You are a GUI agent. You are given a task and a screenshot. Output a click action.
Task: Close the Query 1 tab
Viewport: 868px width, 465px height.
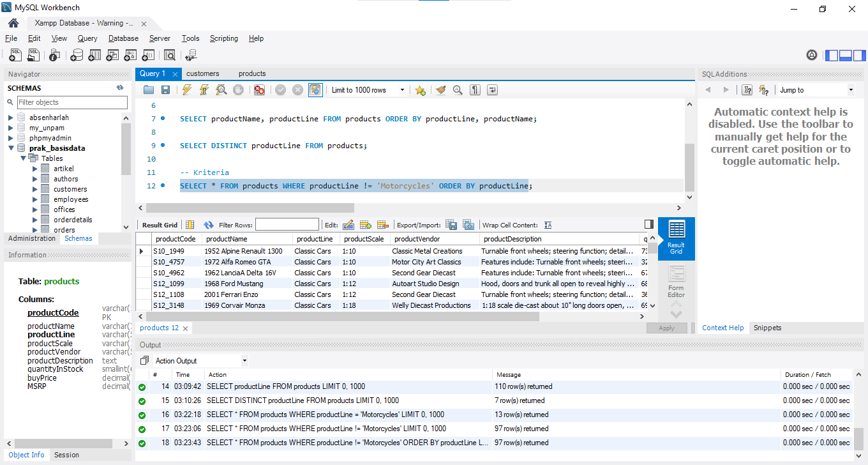pyautogui.click(x=176, y=74)
